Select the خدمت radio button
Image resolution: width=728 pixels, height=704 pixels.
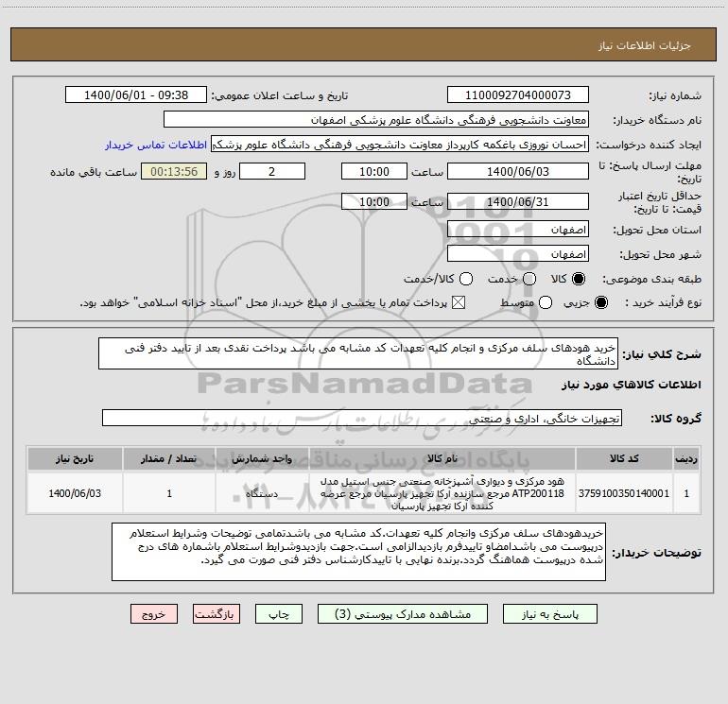coord(529,279)
